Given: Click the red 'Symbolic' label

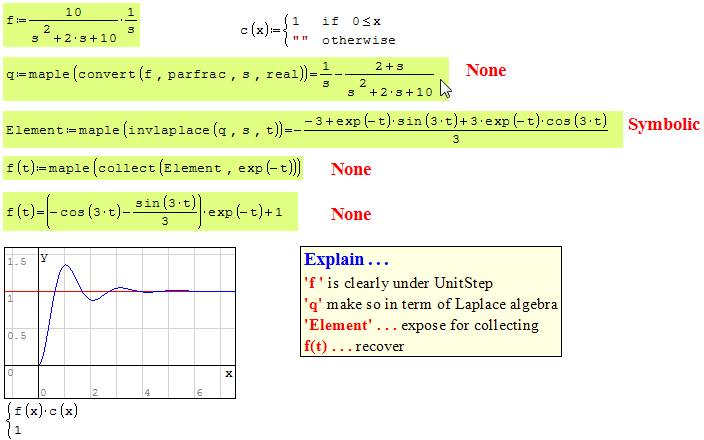Looking at the screenshot, I should [663, 124].
